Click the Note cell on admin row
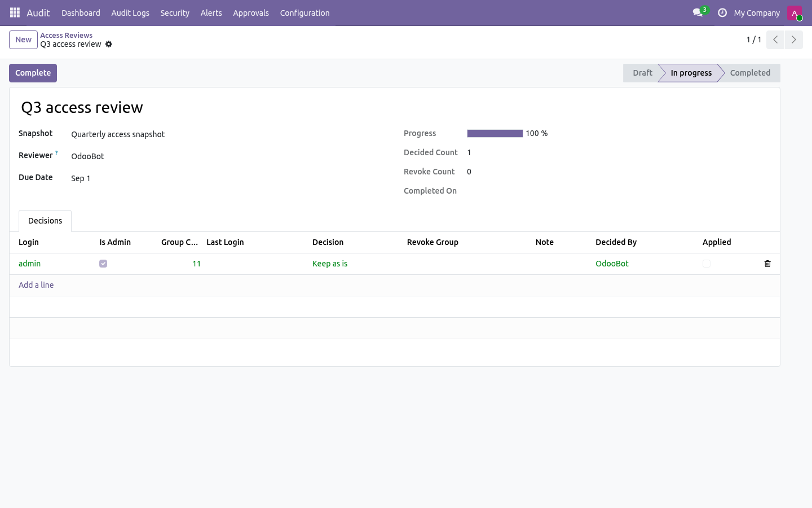The height and width of the screenshot is (508, 812). tap(561, 264)
